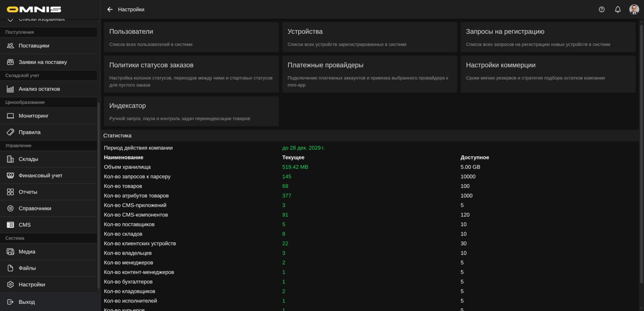The width and height of the screenshot is (644, 311).
Task: Open Финансовый учет in the sidebar
Action: click(40, 175)
